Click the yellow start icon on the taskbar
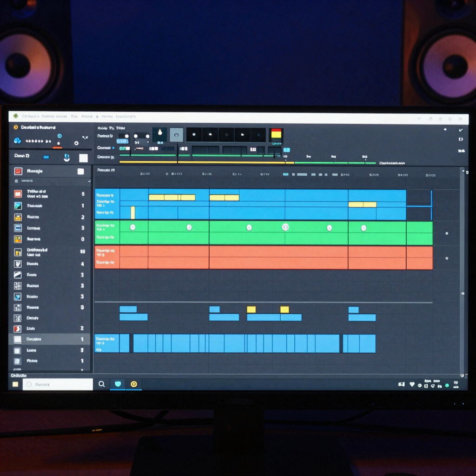Viewport: 476px width, 476px height. pos(15,384)
